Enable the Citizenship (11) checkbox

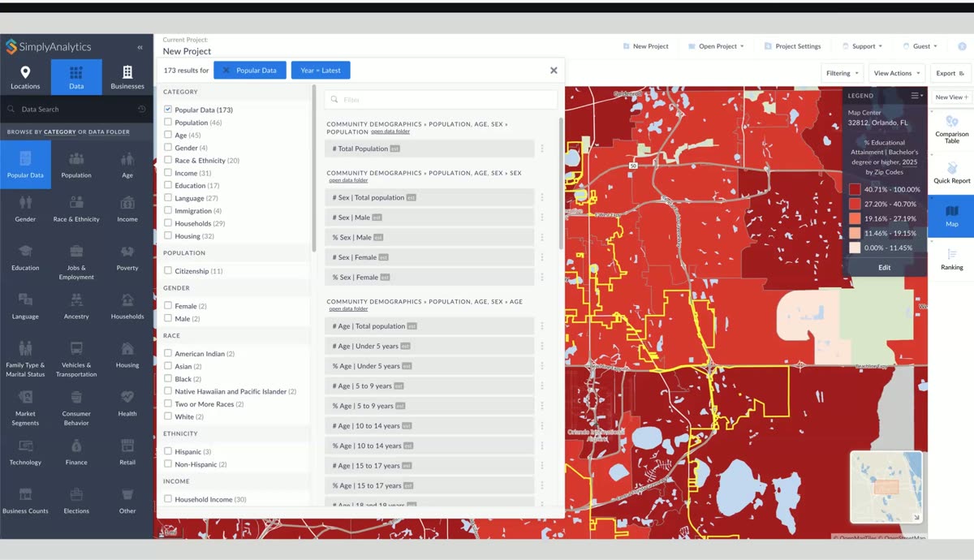tap(168, 271)
